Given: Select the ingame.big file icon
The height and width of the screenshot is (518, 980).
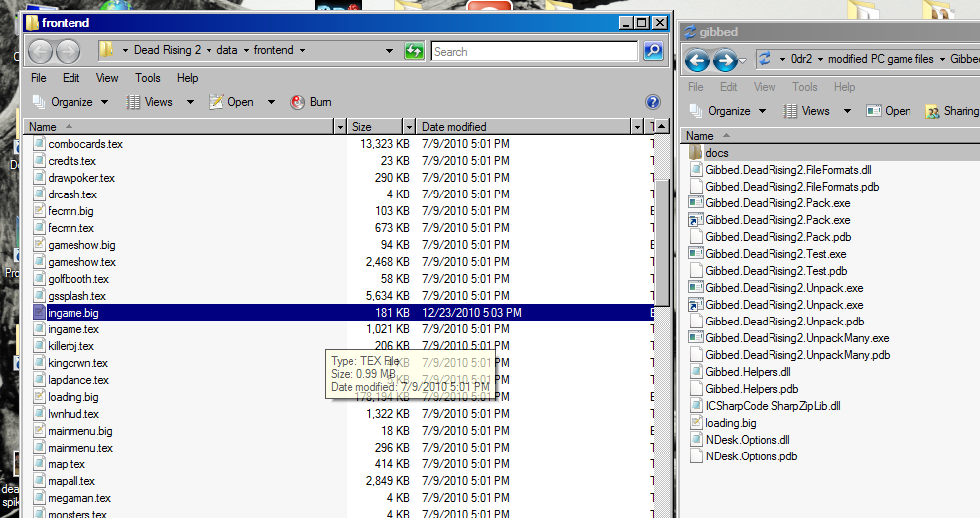Looking at the screenshot, I should 39,312.
